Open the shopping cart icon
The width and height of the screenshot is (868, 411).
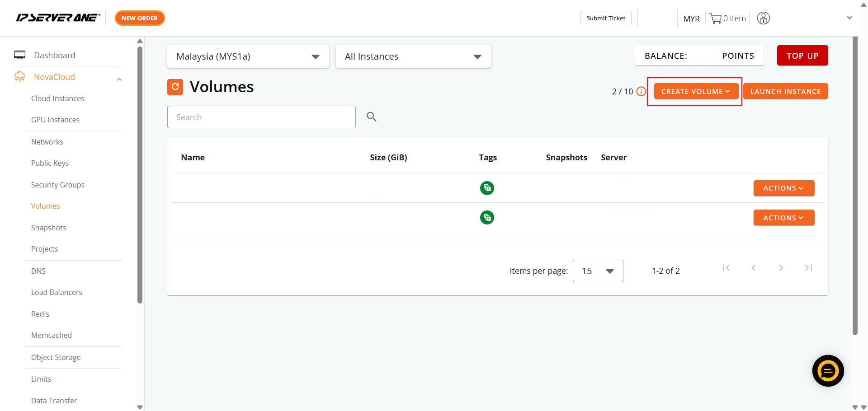[715, 19]
